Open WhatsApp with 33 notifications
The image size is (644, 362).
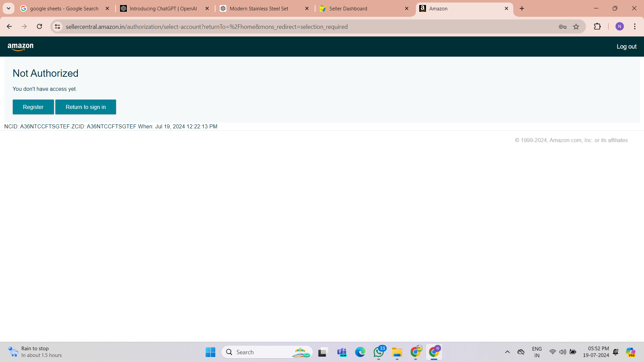coord(379,352)
